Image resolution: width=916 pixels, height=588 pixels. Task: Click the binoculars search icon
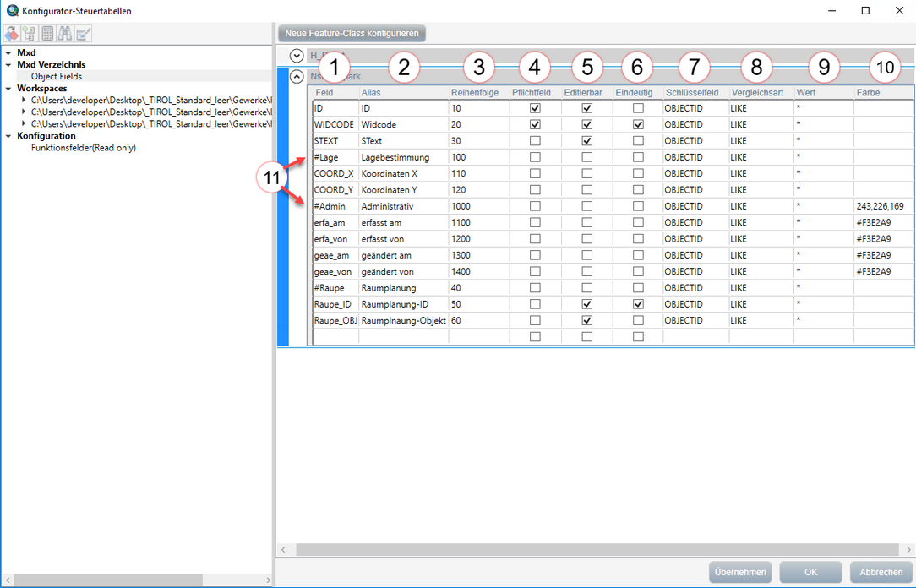point(65,34)
